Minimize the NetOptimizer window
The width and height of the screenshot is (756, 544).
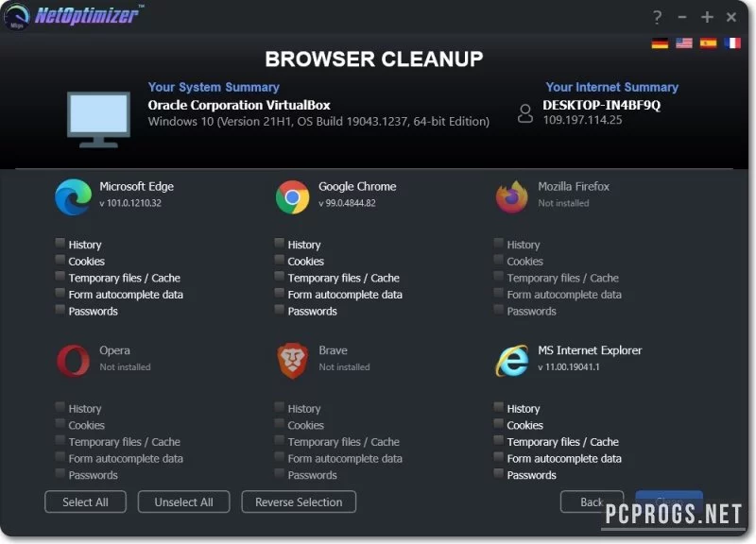coord(681,17)
